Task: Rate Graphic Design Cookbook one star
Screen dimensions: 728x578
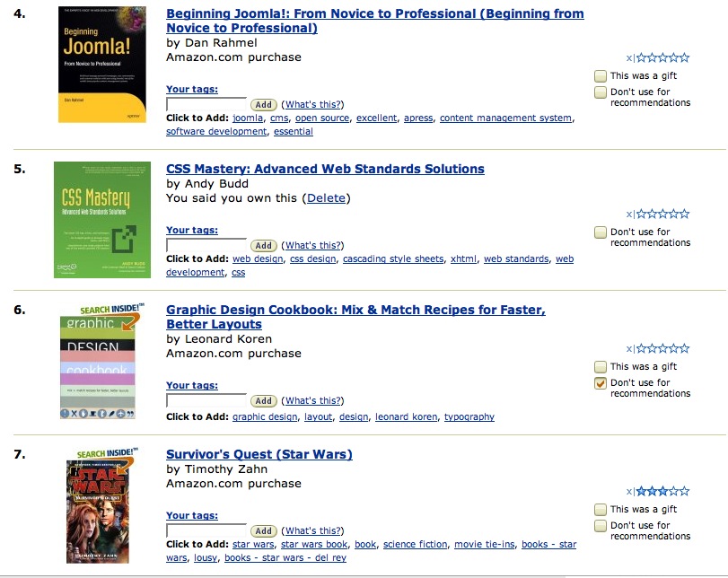Action: pyautogui.click(x=642, y=348)
